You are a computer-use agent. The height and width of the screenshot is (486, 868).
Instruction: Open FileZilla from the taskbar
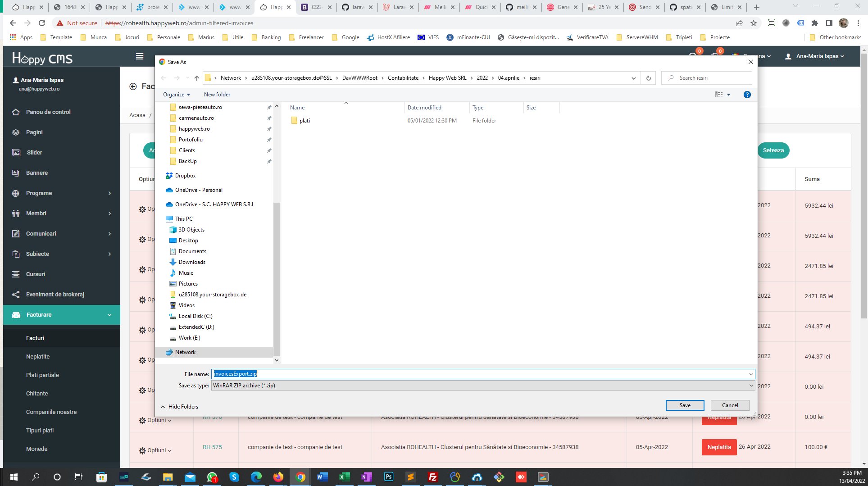(432, 477)
